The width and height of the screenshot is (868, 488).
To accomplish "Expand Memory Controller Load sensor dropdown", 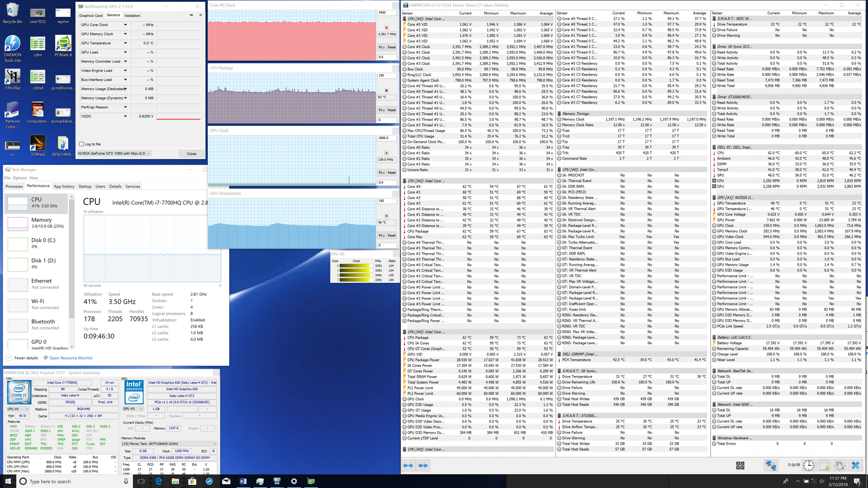I will [x=125, y=61].
